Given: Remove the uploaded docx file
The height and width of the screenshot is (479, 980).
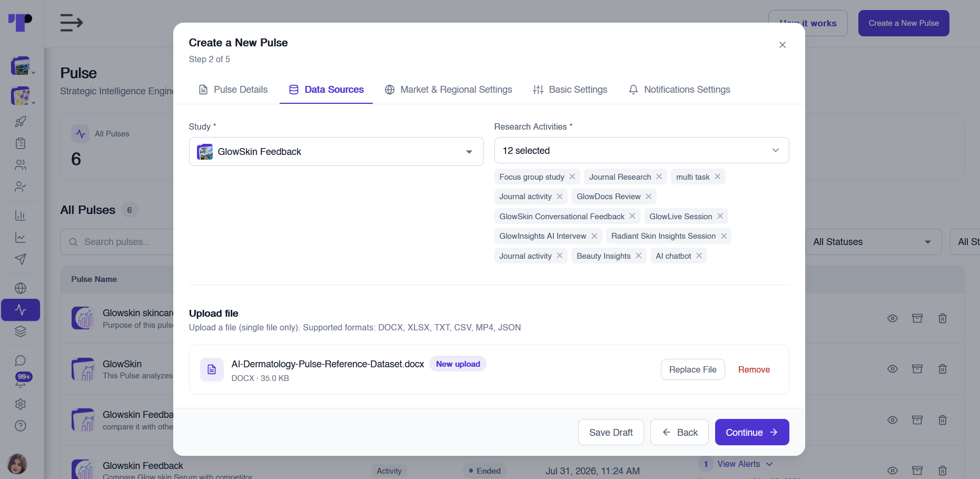Looking at the screenshot, I should pyautogui.click(x=754, y=369).
